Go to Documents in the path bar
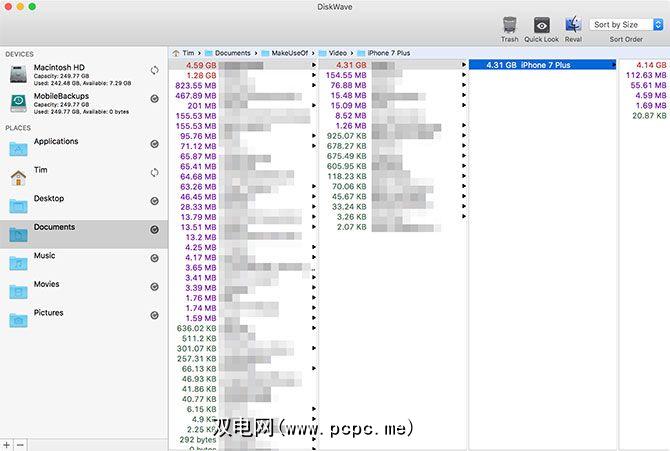 click(x=228, y=53)
